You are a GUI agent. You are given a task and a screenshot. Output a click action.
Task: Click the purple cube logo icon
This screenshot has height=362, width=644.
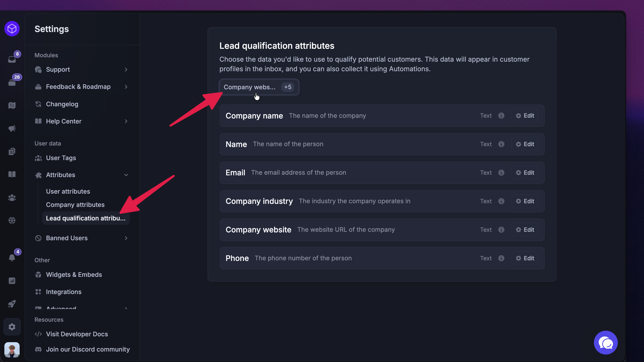pos(12,29)
